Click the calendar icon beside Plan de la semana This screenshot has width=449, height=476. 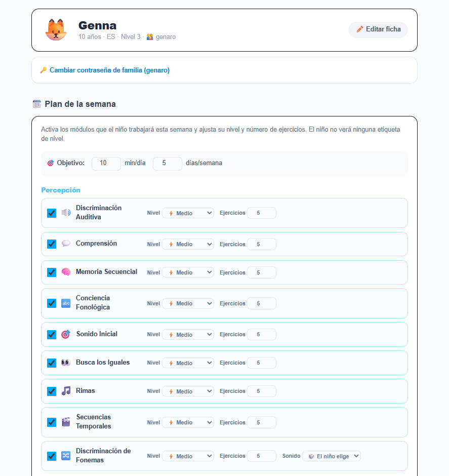click(x=37, y=104)
